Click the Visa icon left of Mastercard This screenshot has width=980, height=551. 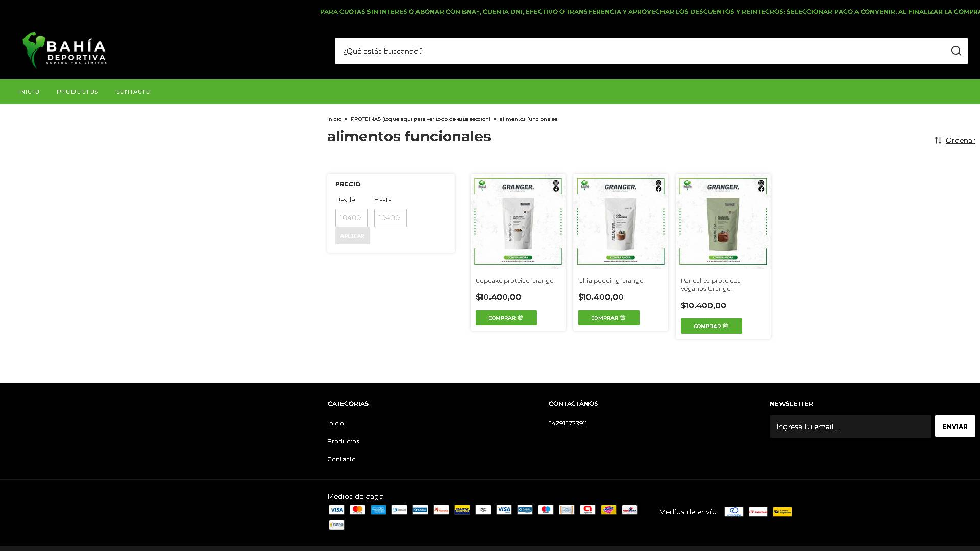pyautogui.click(x=336, y=510)
